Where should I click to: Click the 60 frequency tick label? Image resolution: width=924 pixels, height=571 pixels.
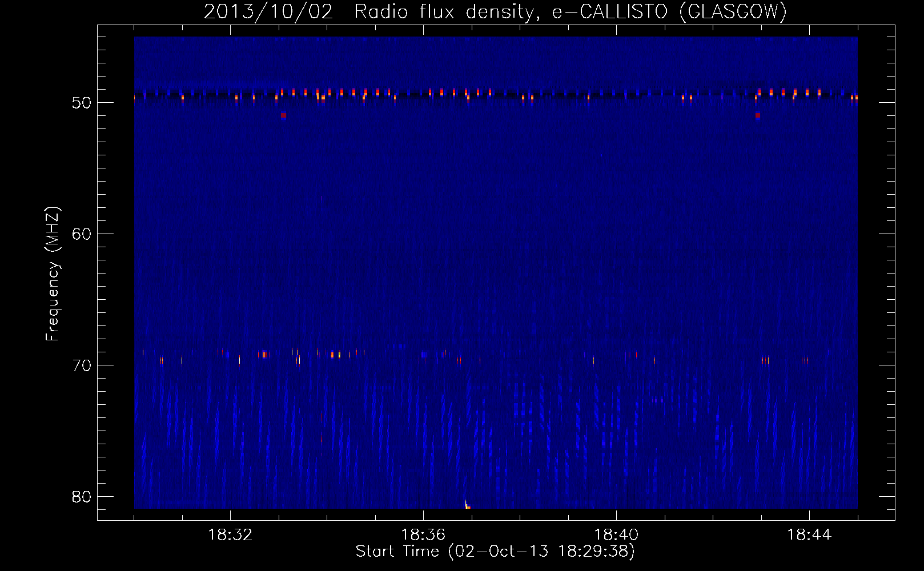click(x=82, y=234)
